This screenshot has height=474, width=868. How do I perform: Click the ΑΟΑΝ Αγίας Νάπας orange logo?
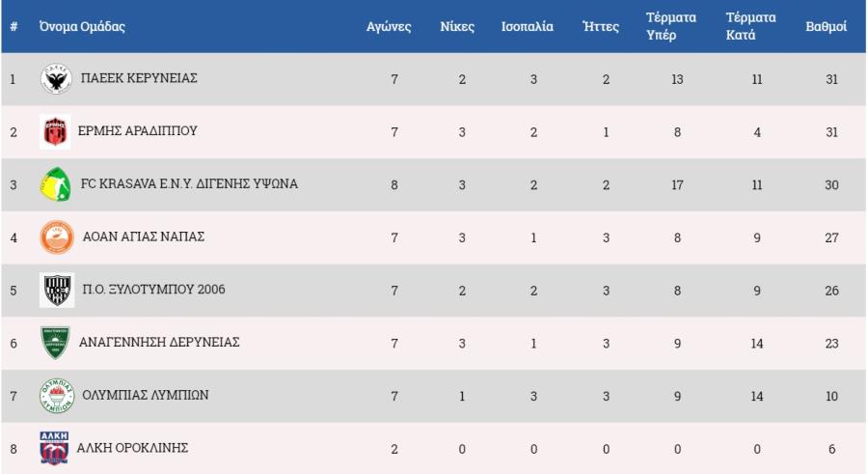pyautogui.click(x=56, y=237)
